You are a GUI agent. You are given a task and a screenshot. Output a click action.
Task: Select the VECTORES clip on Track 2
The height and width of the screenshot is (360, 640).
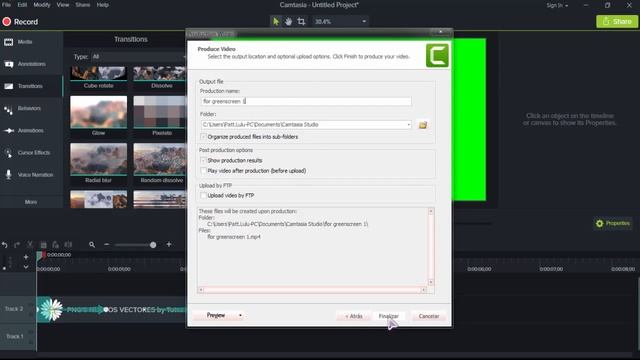point(111,310)
